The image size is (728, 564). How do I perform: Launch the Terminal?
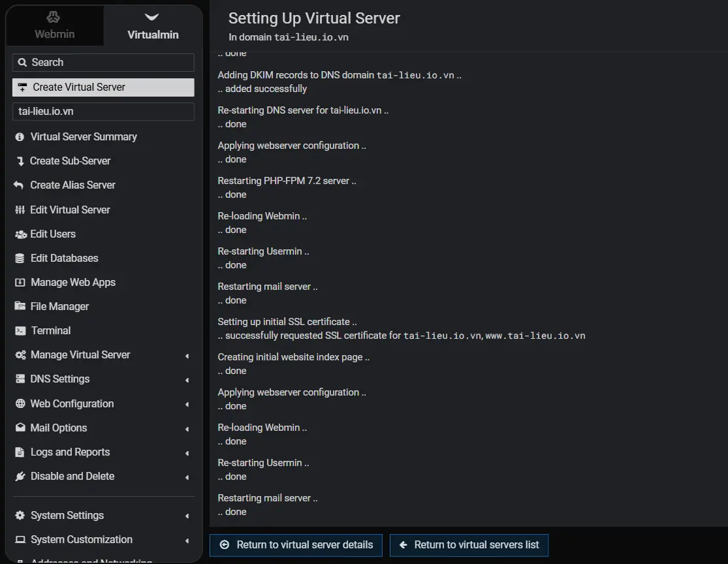pos(50,330)
